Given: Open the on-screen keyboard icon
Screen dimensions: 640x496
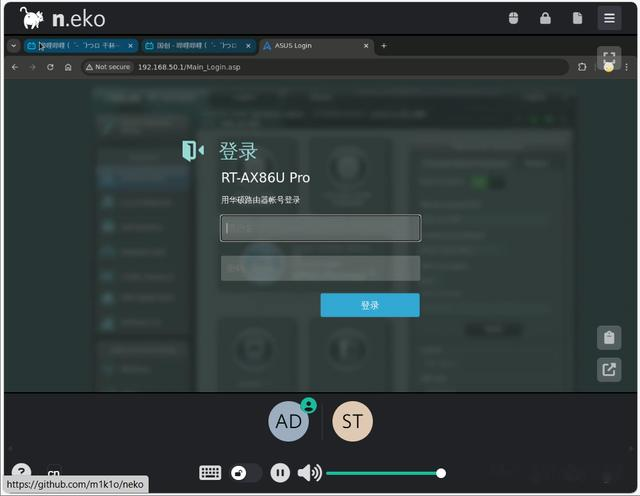Looking at the screenshot, I should [210, 473].
